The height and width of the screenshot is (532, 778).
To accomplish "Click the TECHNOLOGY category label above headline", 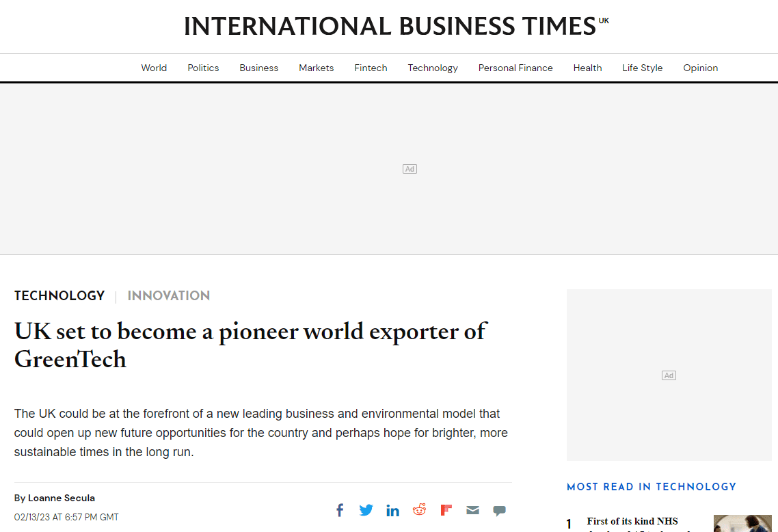I will click(59, 296).
